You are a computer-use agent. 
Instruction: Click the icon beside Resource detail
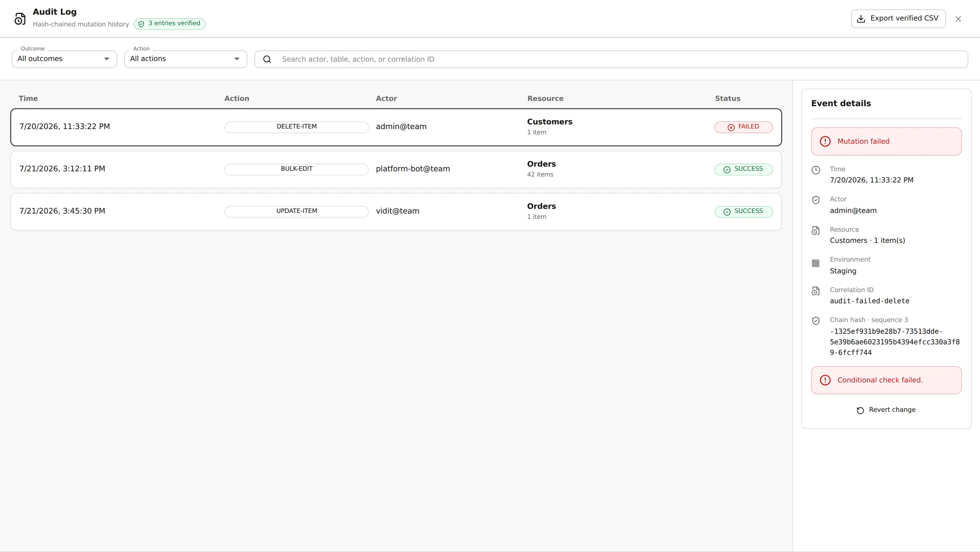tap(816, 230)
